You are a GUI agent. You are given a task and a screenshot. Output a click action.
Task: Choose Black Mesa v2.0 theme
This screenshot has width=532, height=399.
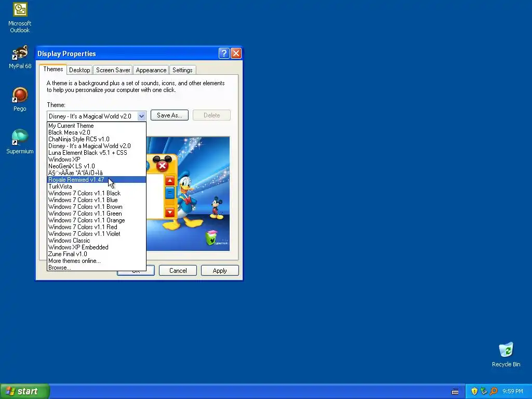click(x=96, y=132)
